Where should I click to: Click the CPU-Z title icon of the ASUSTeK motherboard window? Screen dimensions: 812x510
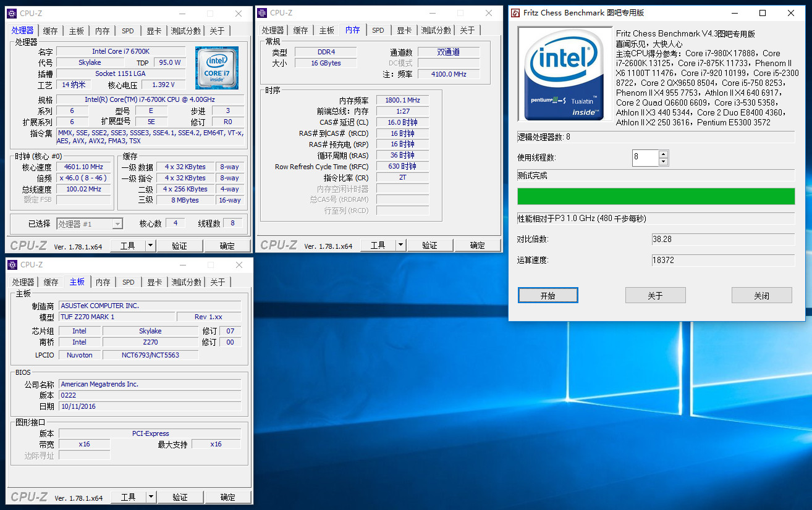coord(12,265)
